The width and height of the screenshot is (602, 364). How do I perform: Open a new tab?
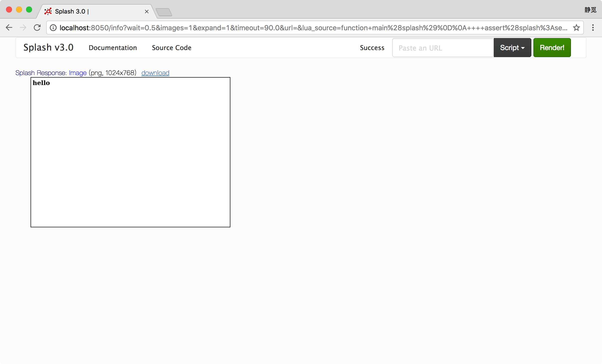[x=164, y=12]
